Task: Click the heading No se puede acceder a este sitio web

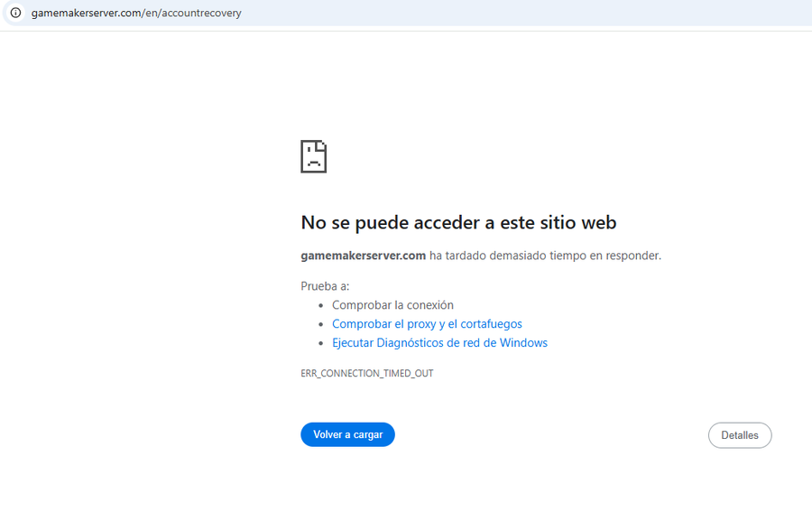Action: [x=458, y=223]
